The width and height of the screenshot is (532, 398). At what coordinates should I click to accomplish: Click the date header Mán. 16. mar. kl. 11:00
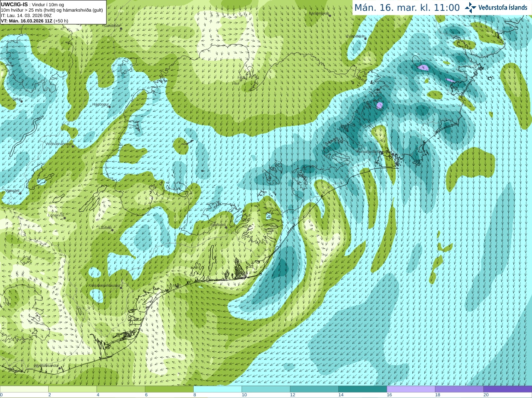click(407, 7)
